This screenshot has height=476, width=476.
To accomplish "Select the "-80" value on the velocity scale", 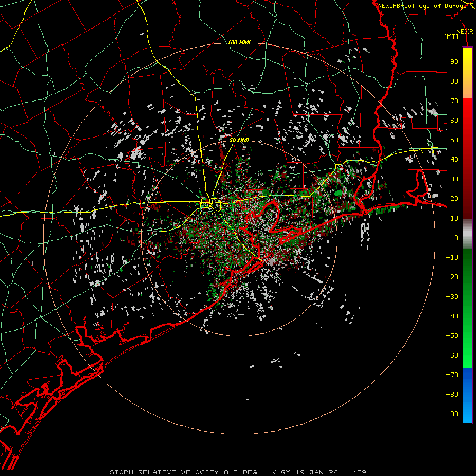I will pyautogui.click(x=452, y=395).
